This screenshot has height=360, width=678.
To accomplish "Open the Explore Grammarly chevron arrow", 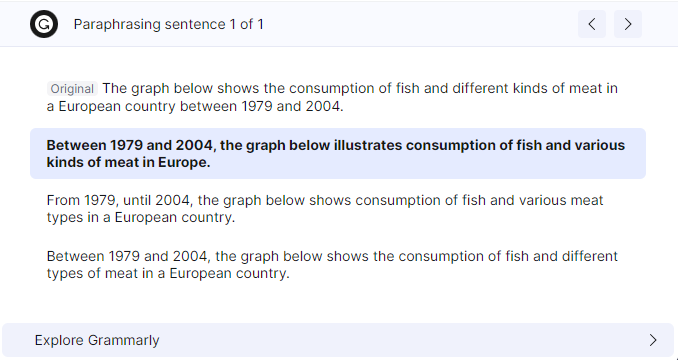I will click(x=653, y=340).
